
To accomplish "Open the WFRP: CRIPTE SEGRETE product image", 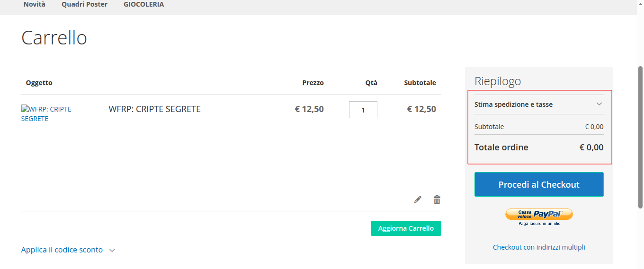I will (x=46, y=114).
